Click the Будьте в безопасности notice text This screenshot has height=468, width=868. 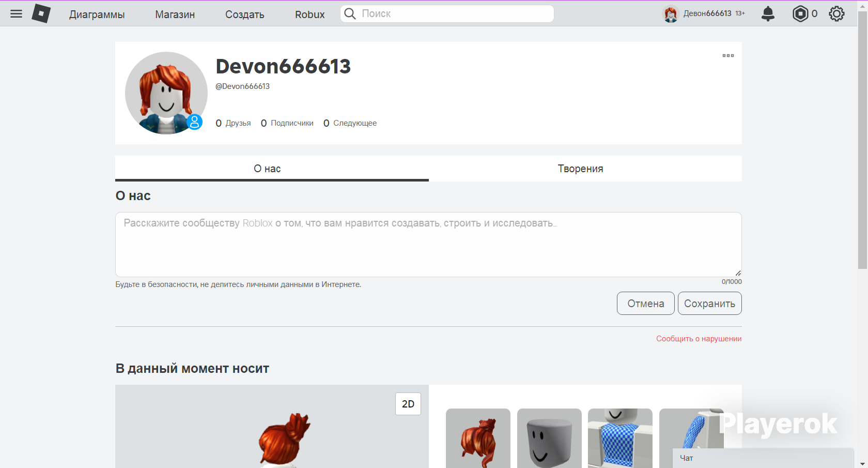(238, 284)
